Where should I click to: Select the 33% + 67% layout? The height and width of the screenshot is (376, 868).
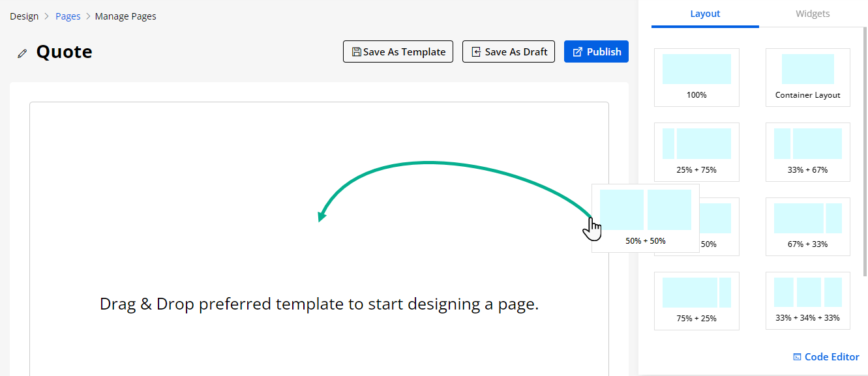coord(807,151)
